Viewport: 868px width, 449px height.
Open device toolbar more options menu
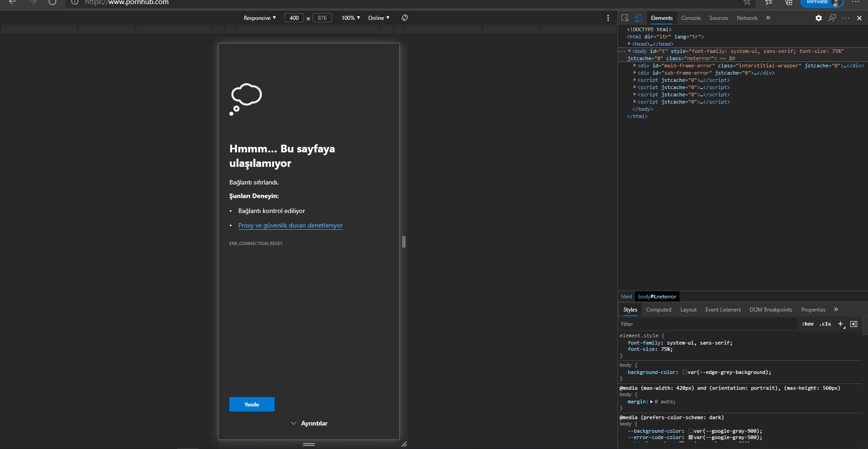(x=608, y=18)
